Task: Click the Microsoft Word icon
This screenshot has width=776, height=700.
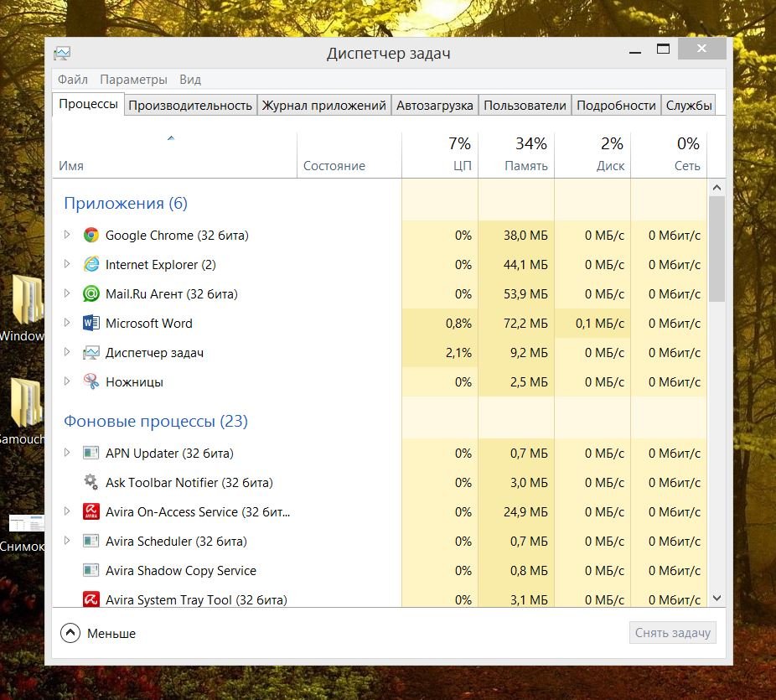Action: pos(91,324)
